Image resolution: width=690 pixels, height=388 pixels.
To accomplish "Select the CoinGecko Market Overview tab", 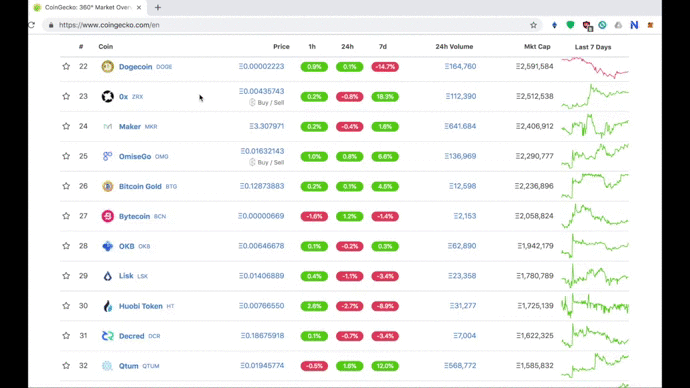I will click(88, 7).
